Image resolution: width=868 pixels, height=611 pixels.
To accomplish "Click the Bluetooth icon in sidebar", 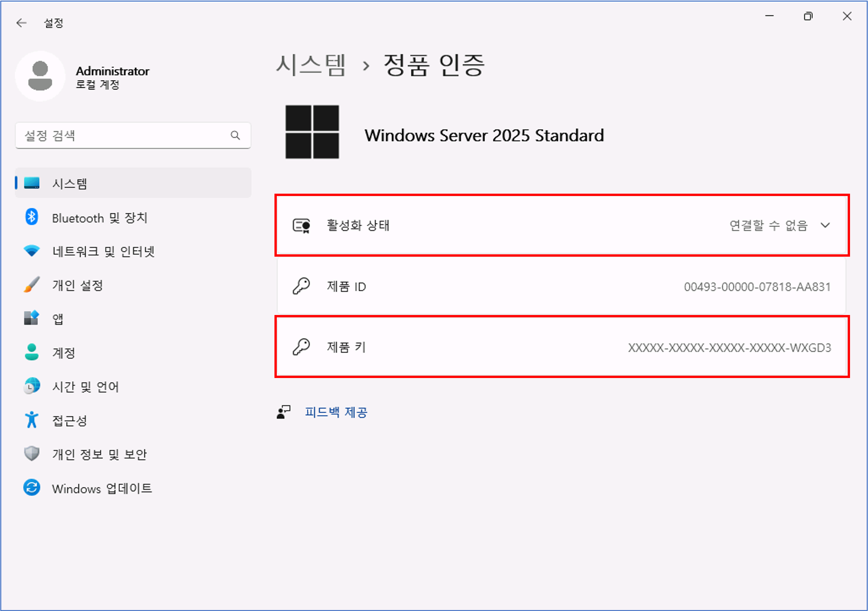I will [x=32, y=218].
